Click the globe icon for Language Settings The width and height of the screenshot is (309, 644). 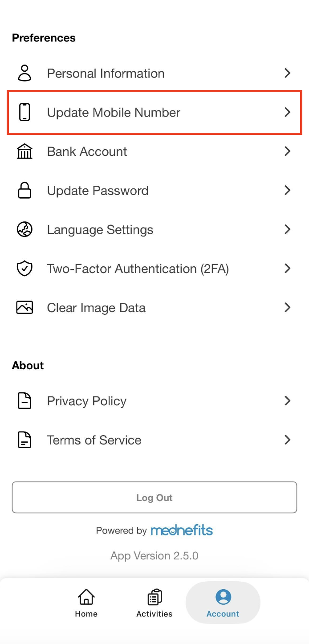pyautogui.click(x=24, y=230)
